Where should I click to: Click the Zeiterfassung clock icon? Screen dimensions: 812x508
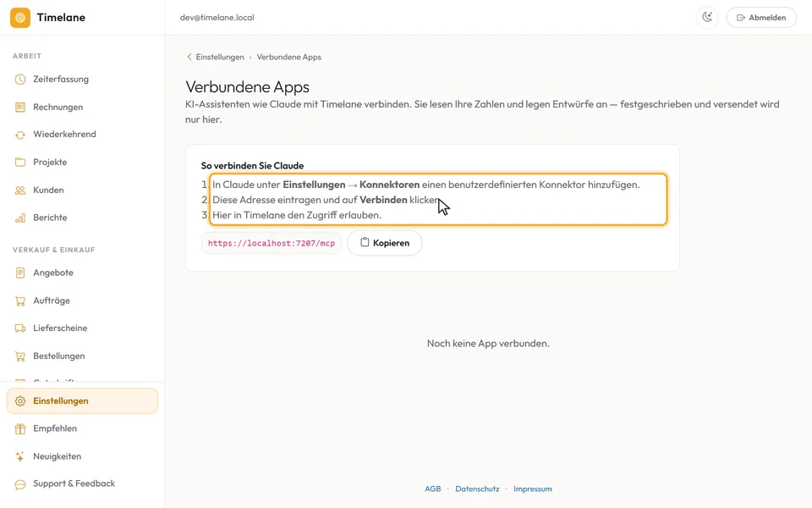coord(20,80)
